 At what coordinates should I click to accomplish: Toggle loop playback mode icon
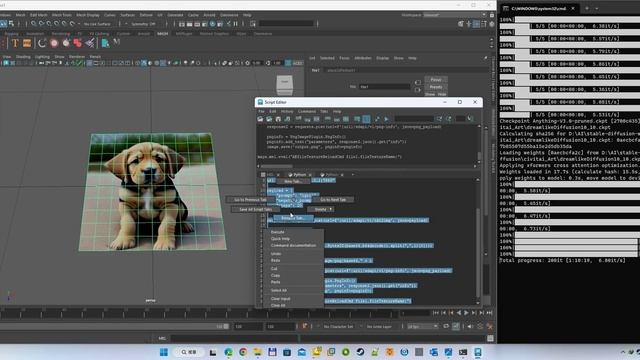[446, 326]
